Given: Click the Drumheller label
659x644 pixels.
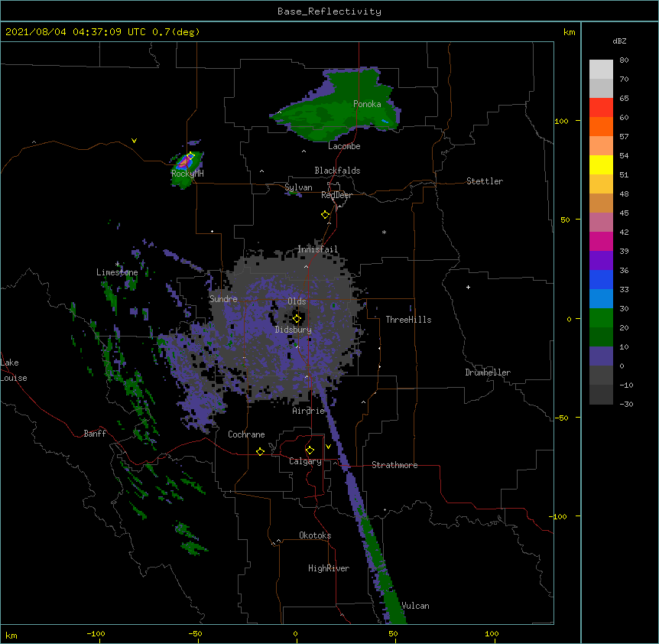Looking at the screenshot, I should click(488, 372).
